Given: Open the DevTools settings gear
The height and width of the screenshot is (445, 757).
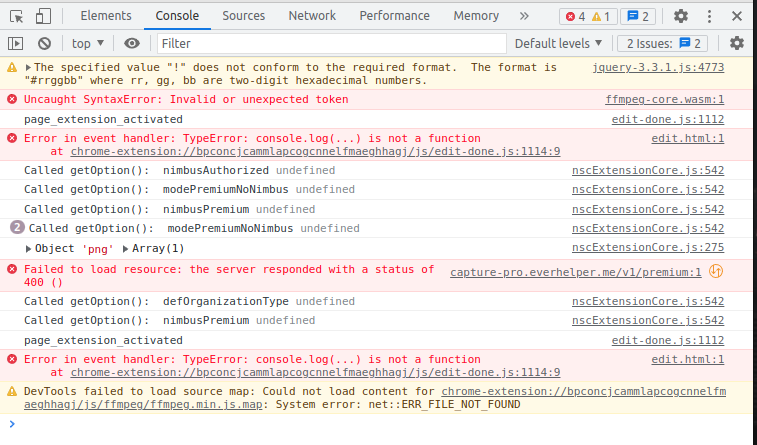Looking at the screenshot, I should coord(681,16).
